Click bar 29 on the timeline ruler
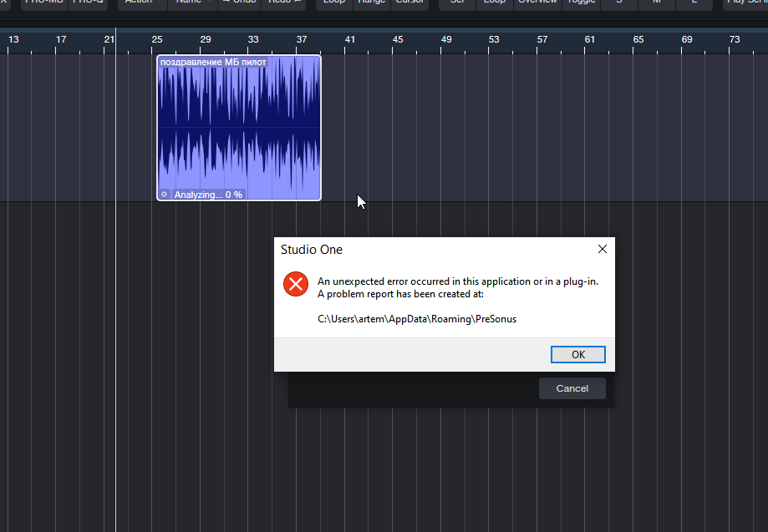Screen dimensions: 768x532 click(206, 39)
